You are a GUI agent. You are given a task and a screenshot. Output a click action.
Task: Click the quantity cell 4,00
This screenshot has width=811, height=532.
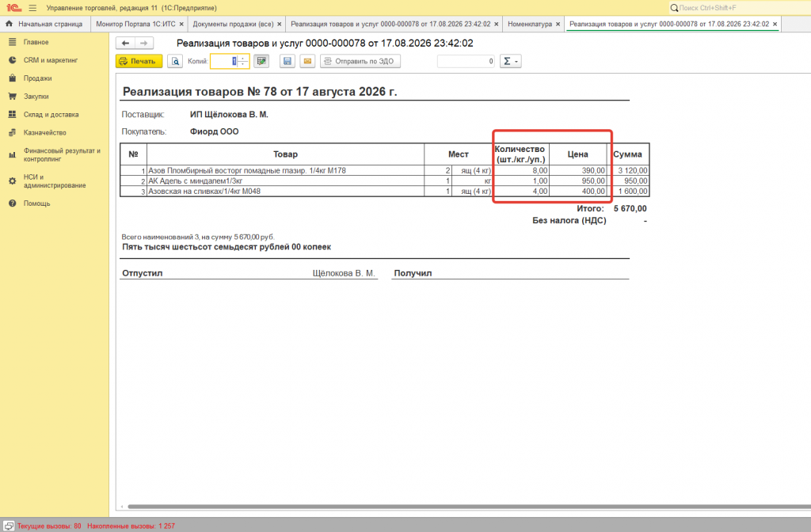click(521, 191)
